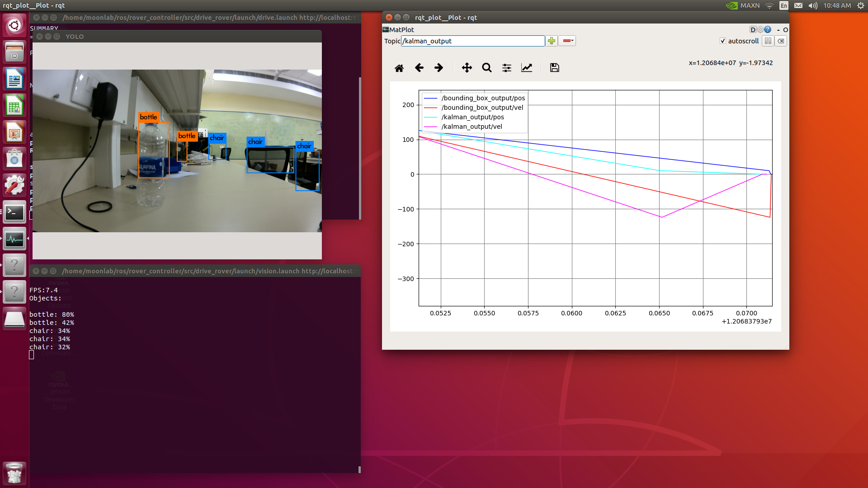Open Ubuntu Software from dock
868x488 pixels.
pyautogui.click(x=14, y=159)
